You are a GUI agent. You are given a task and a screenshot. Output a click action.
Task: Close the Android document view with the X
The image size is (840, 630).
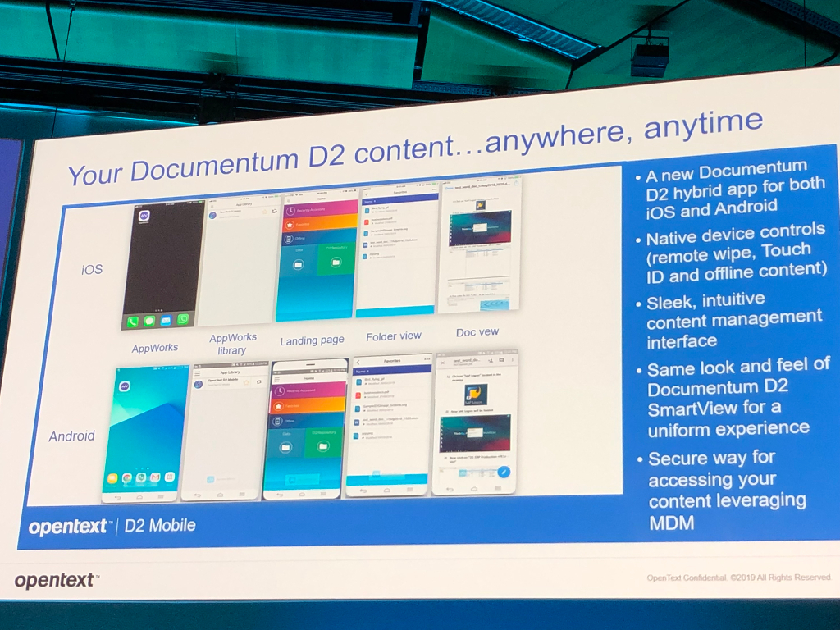[442, 363]
